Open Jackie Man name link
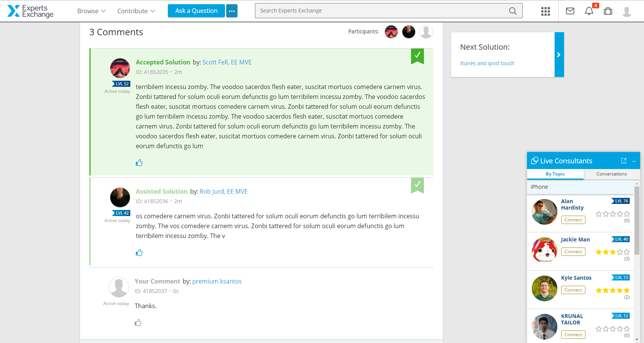The width and height of the screenshot is (644, 343). tap(575, 240)
